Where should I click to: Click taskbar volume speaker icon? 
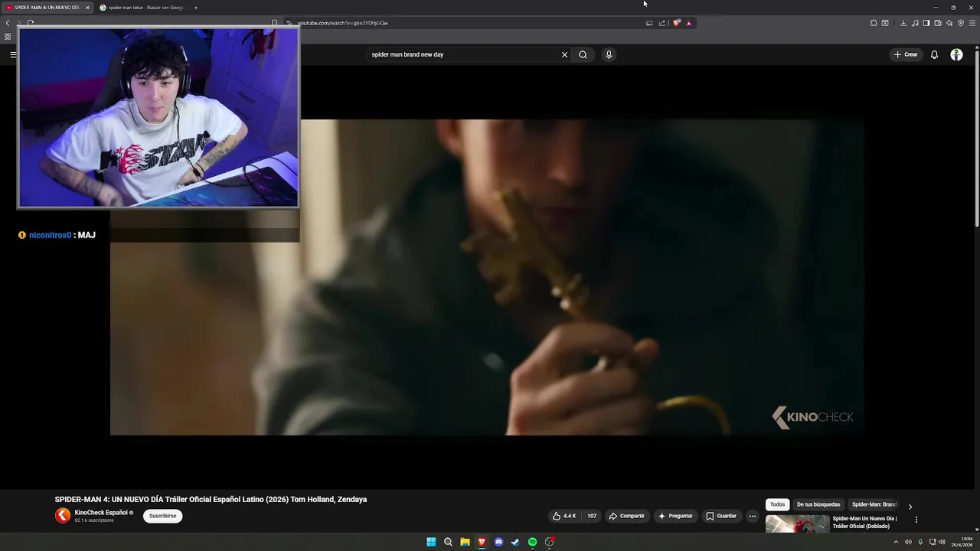coord(942,542)
